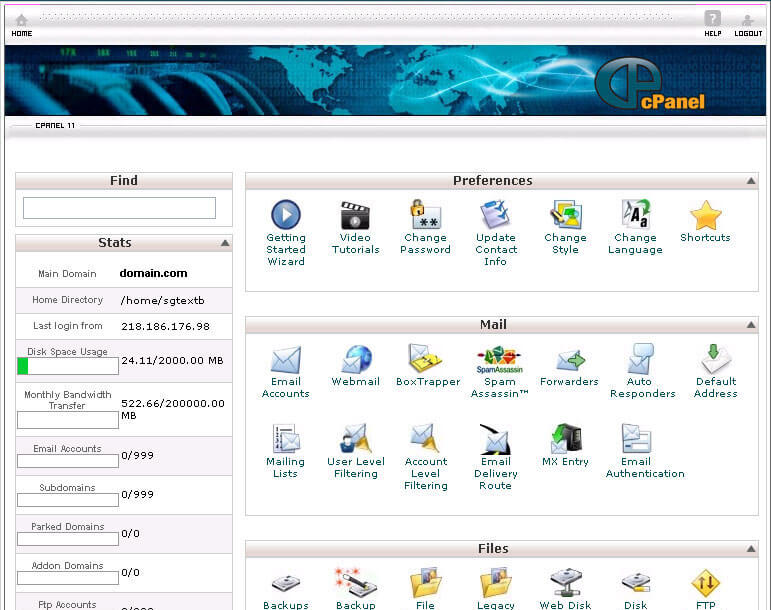Open the Backup Wizard icon

pyautogui.click(x=355, y=583)
